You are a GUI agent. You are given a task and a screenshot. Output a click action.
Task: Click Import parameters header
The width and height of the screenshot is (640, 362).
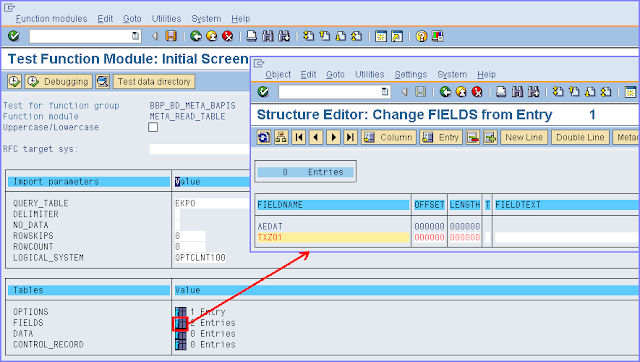89,182
